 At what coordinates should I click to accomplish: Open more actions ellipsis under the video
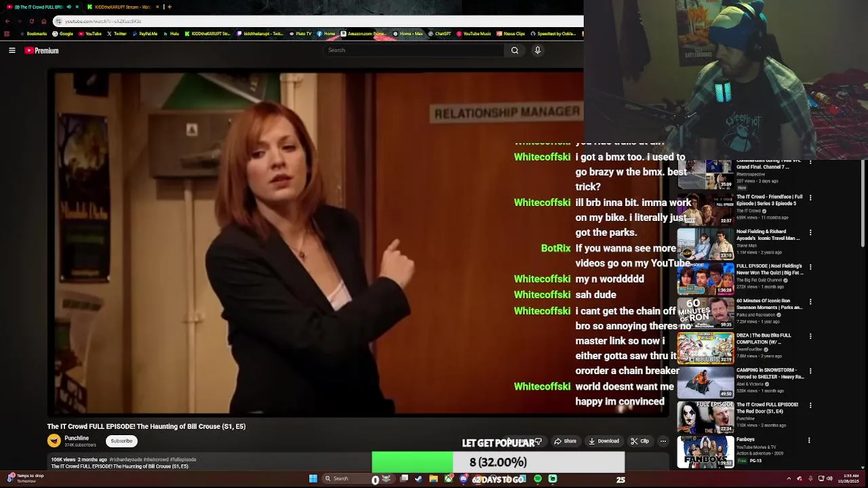(x=663, y=441)
